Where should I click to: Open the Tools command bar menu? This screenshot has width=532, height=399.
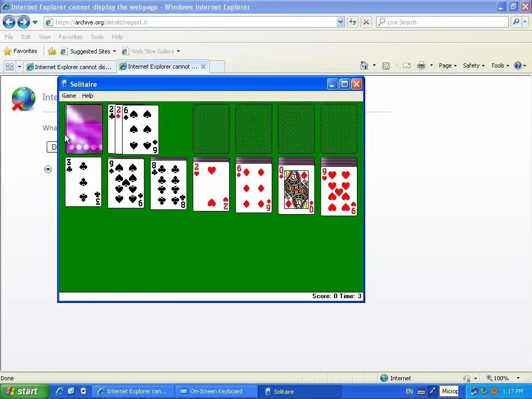point(500,65)
